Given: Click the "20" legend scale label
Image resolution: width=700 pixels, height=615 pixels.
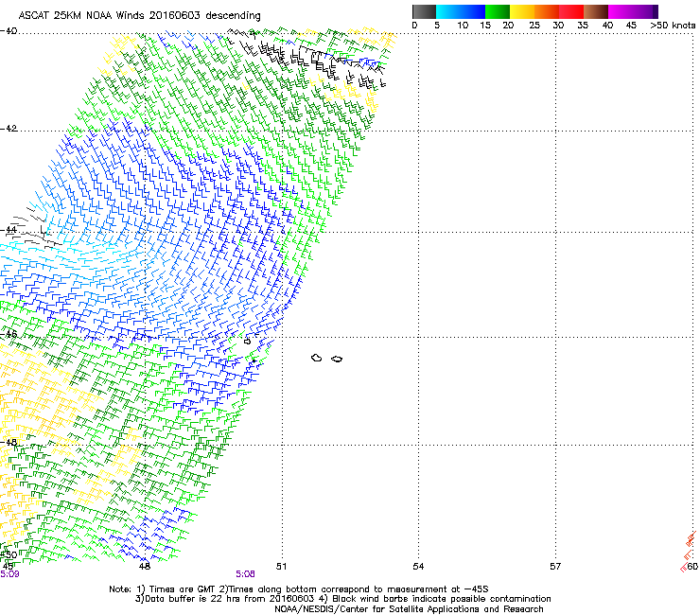Looking at the screenshot, I should pyautogui.click(x=508, y=26).
